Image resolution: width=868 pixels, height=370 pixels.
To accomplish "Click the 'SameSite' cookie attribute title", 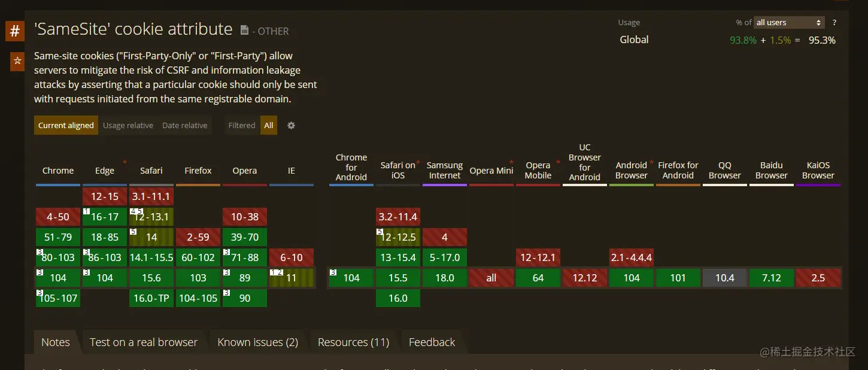I will pos(133,29).
